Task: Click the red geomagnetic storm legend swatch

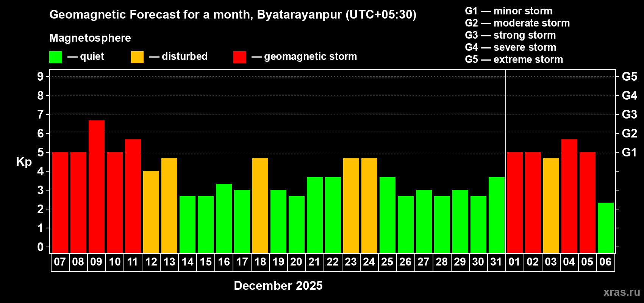Action: 239,57
